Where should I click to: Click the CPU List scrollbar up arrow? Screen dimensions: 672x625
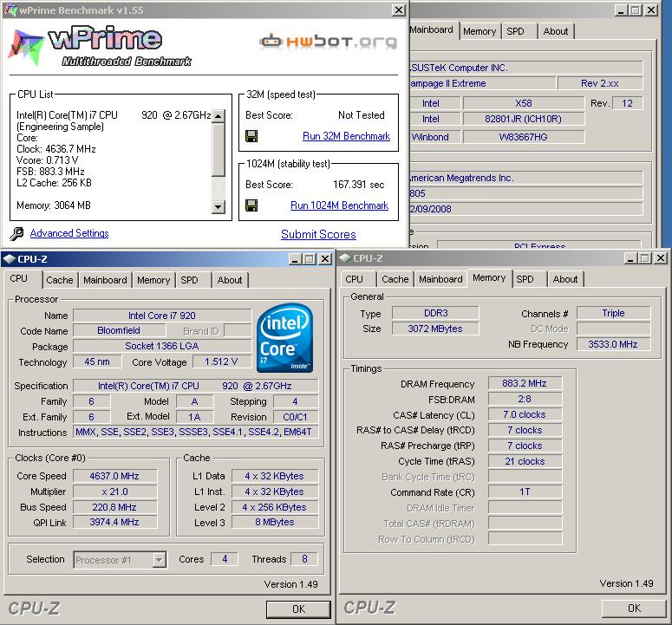point(219,116)
